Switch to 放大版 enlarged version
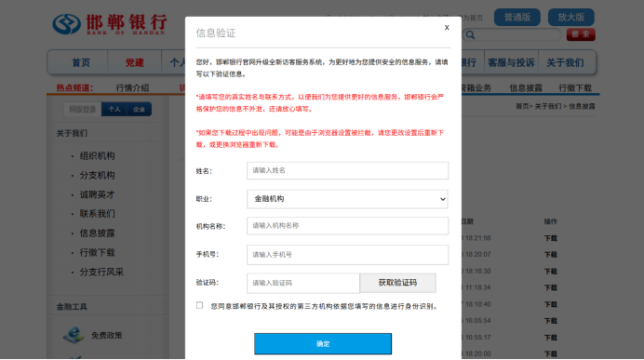644x360 pixels. pos(570,18)
